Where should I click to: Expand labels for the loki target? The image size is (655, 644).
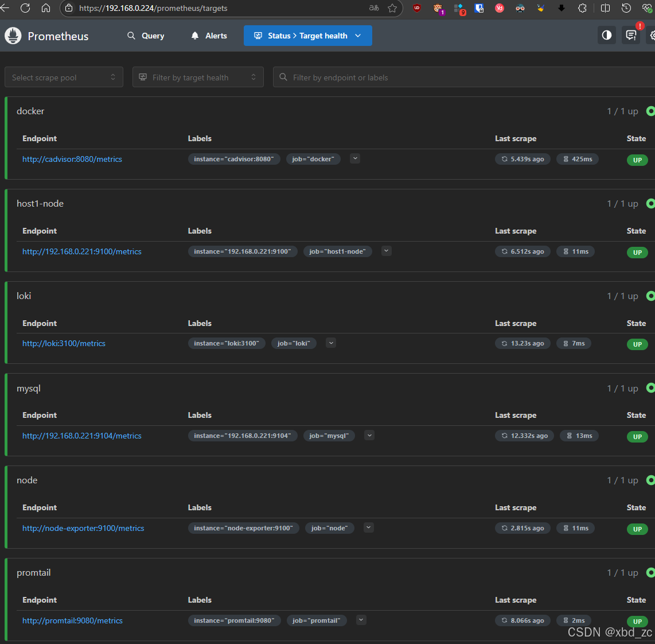click(331, 343)
